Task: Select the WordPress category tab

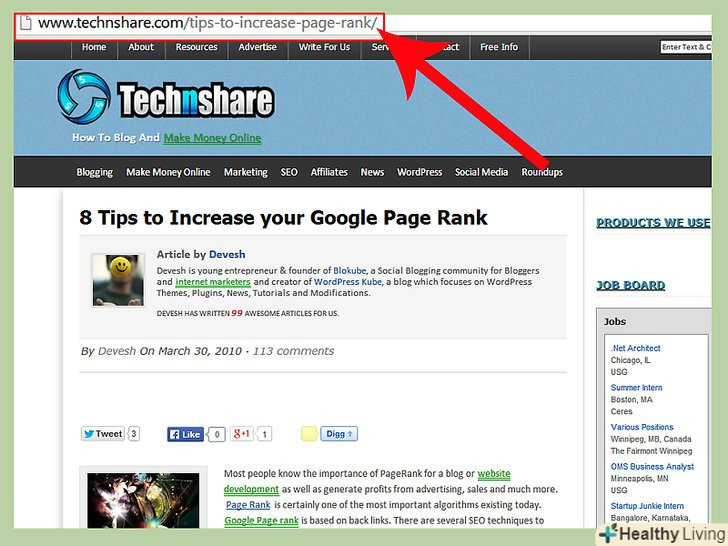Action: pyautogui.click(x=419, y=172)
